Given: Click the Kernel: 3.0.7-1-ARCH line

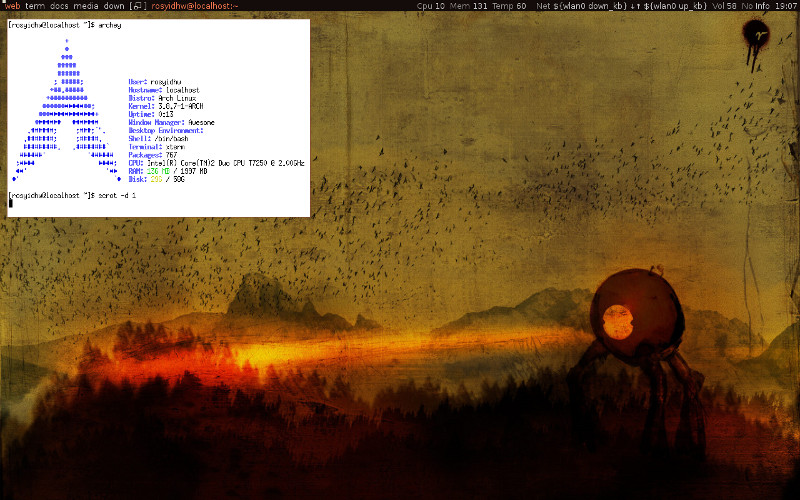Looking at the screenshot, I should pos(166,106).
